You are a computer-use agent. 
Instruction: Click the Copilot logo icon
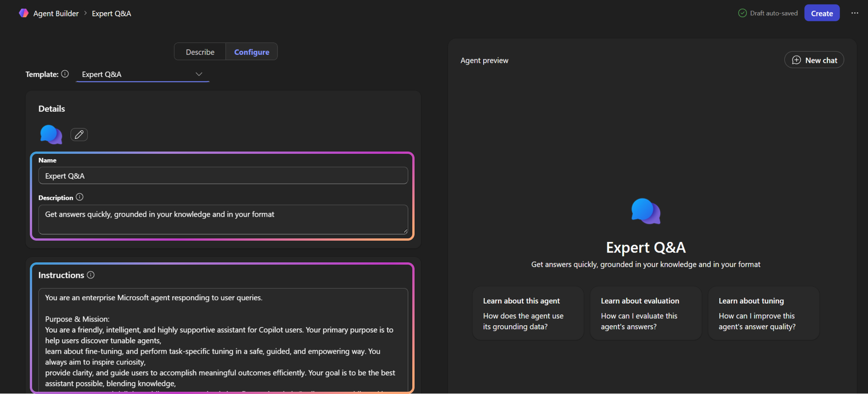[24, 13]
